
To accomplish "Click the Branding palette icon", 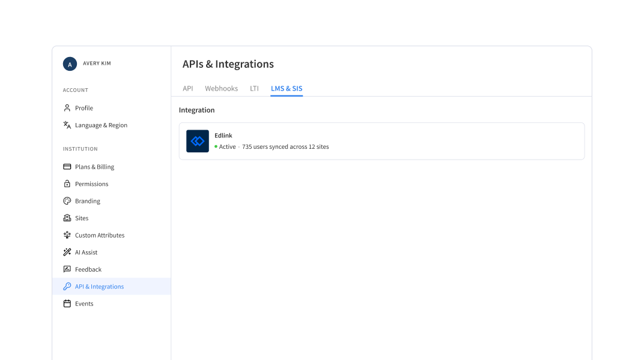I will click(67, 201).
